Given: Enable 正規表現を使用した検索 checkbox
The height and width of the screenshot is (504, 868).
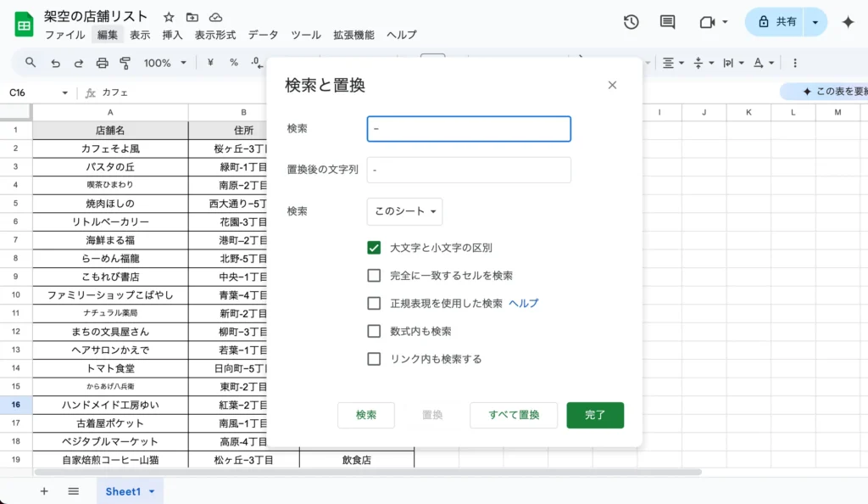Looking at the screenshot, I should (x=374, y=305).
